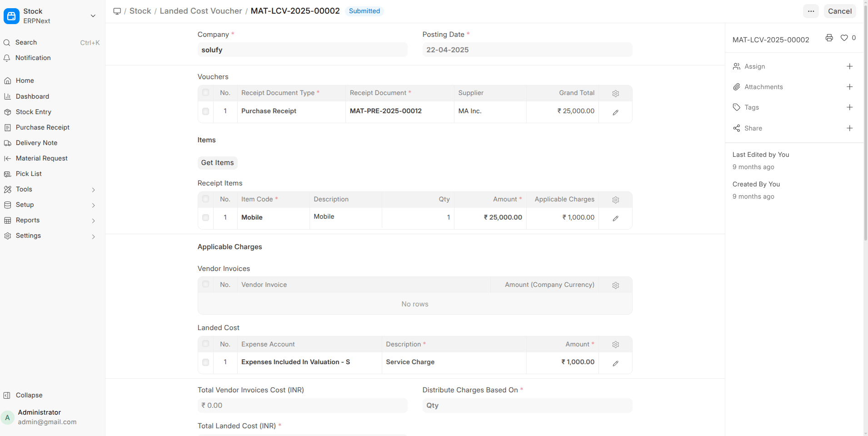
Task: Click the print icon for this voucher
Action: point(829,38)
